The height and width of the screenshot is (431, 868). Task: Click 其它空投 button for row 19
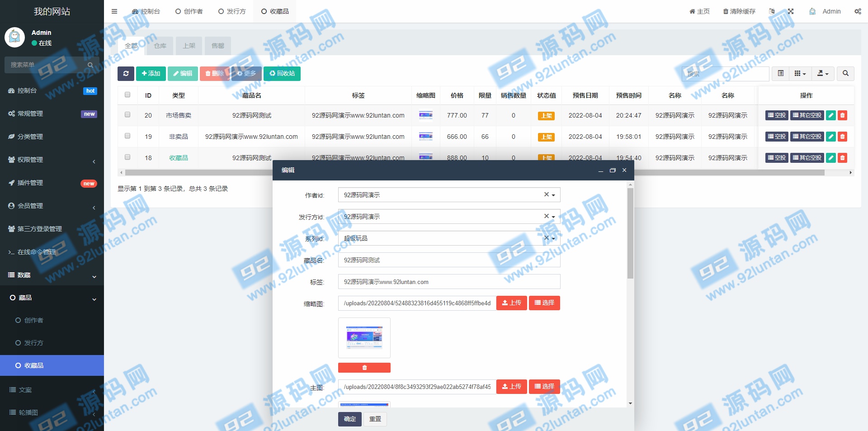point(807,137)
